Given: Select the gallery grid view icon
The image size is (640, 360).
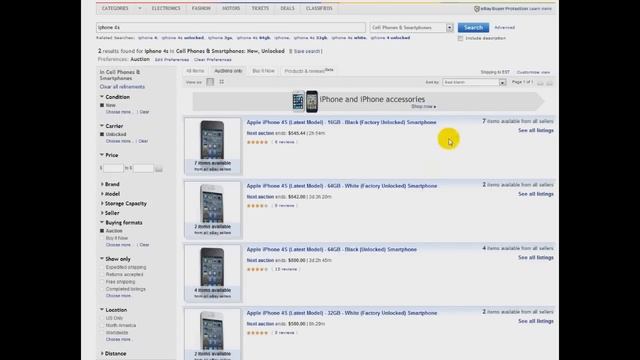Looking at the screenshot, I should click(222, 82).
